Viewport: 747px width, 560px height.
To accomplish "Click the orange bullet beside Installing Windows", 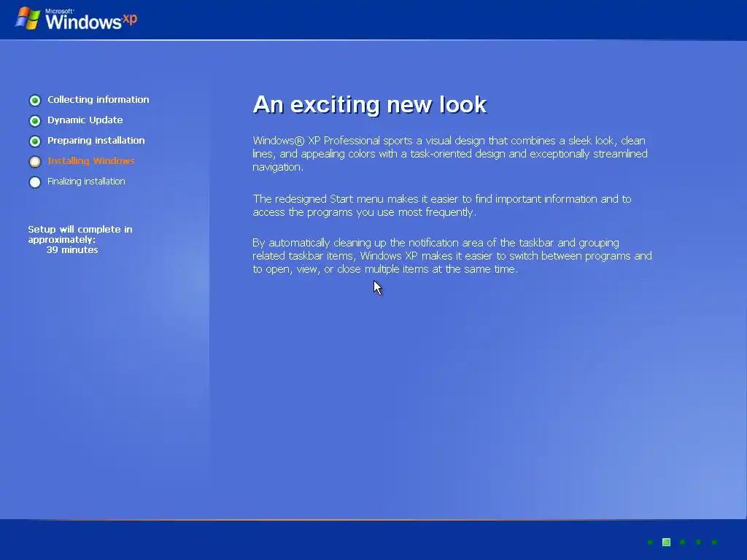I will pyautogui.click(x=35, y=161).
